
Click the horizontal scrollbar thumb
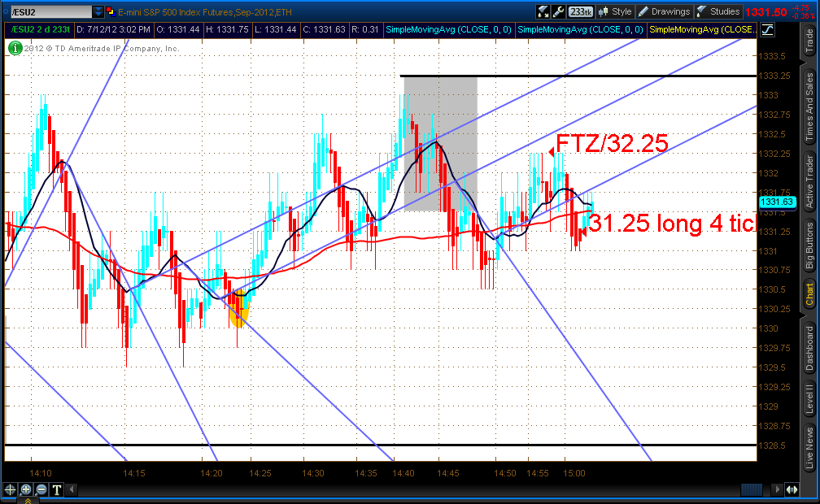point(752,490)
